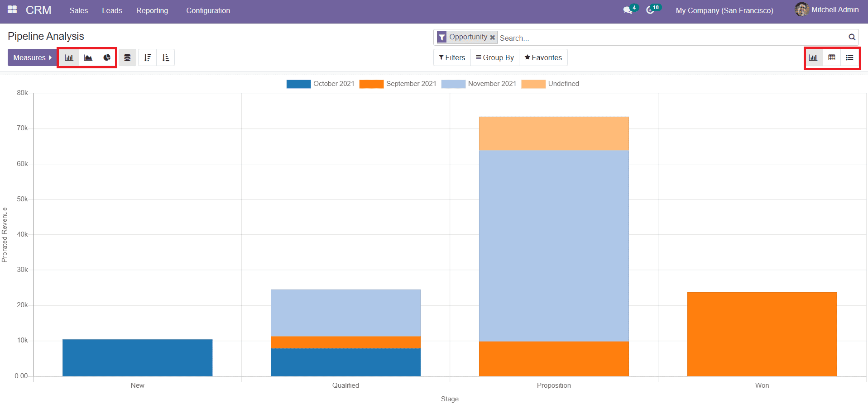This screenshot has width=868, height=404.
Task: Open the Reporting menu
Action: 152,10
